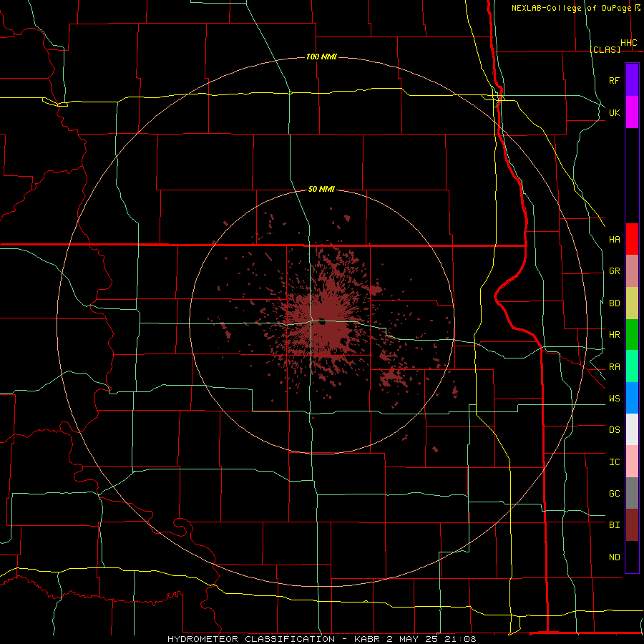Click the DS legend label
This screenshot has height=644, width=644.
tap(614, 430)
